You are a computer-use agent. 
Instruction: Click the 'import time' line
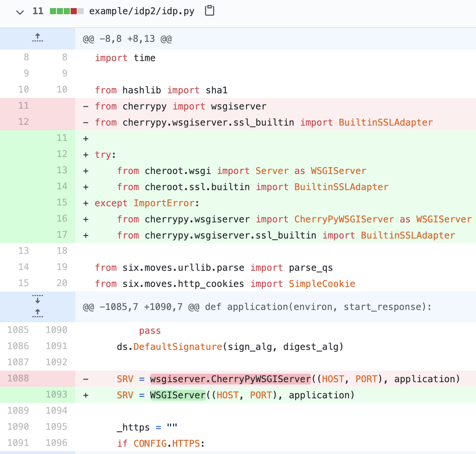[x=276, y=58]
